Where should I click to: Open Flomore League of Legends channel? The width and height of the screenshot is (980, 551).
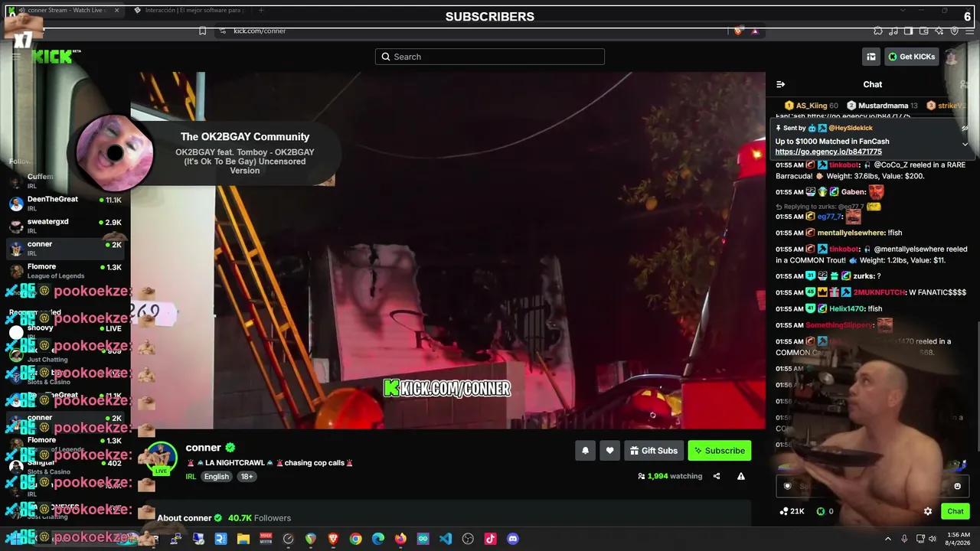(65, 271)
